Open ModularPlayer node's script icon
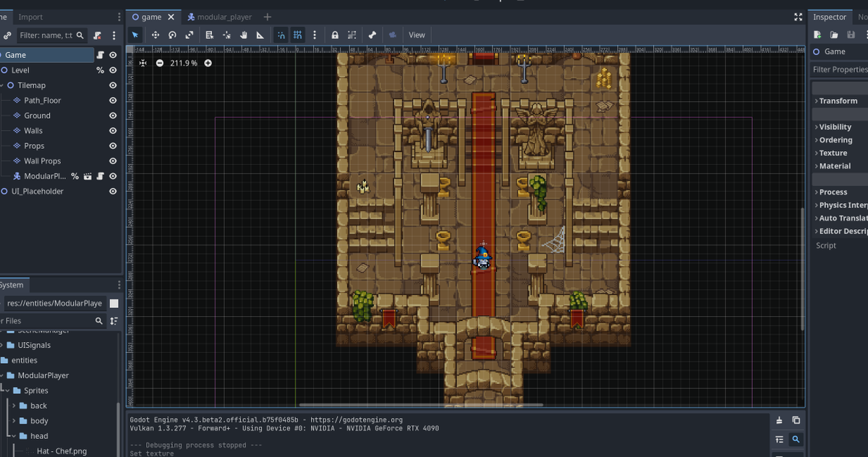 pyautogui.click(x=101, y=176)
